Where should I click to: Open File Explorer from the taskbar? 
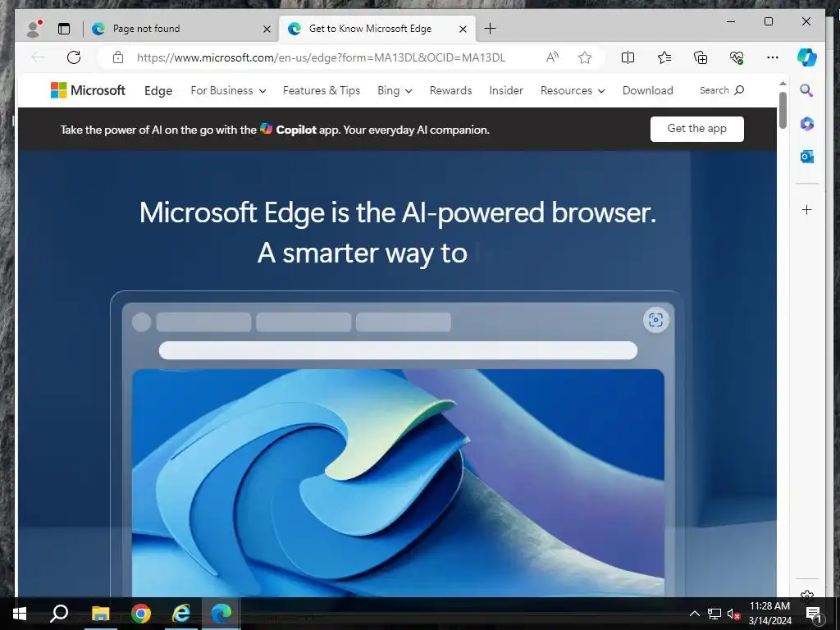[x=100, y=614]
